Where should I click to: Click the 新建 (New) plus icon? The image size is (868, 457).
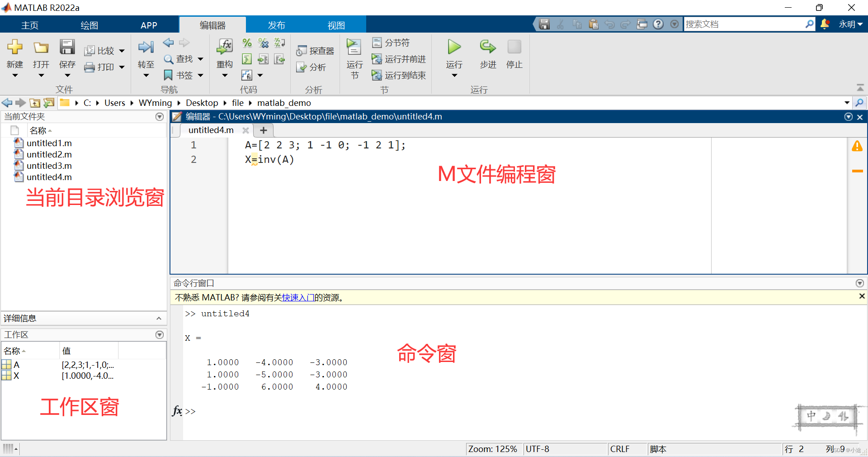[15, 47]
